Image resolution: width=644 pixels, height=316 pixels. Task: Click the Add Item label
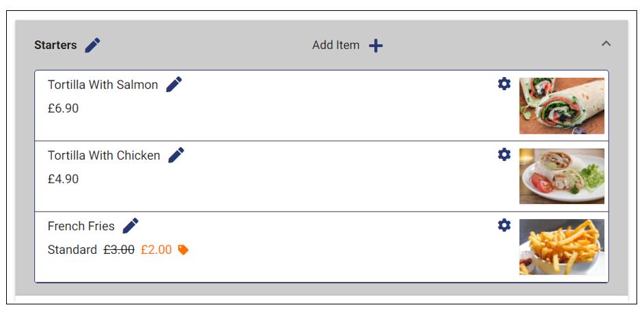pos(335,45)
